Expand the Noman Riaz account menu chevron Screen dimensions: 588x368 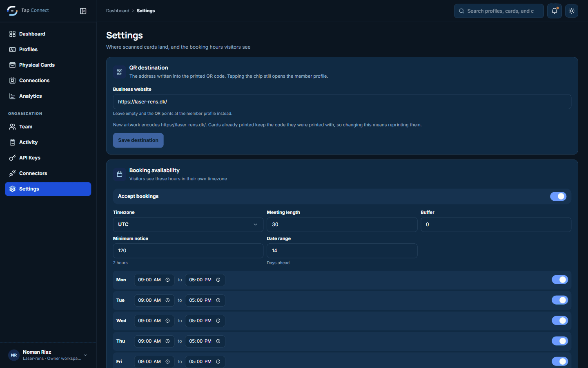(x=85, y=355)
